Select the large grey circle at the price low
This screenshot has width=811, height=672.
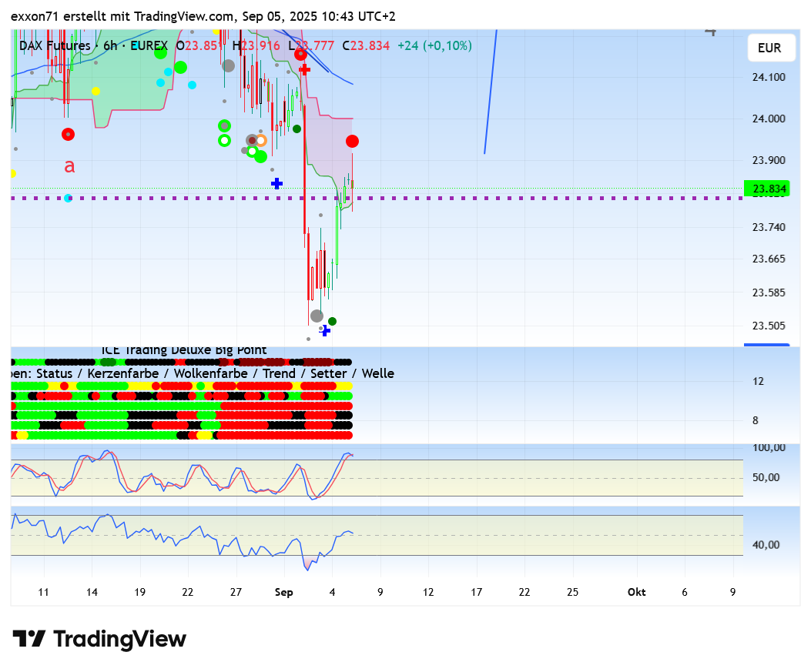pos(317,316)
